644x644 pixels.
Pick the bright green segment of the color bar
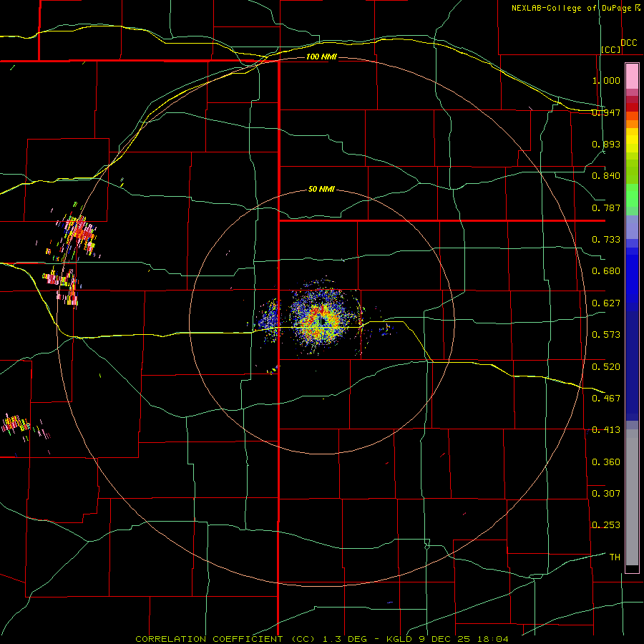(632, 195)
